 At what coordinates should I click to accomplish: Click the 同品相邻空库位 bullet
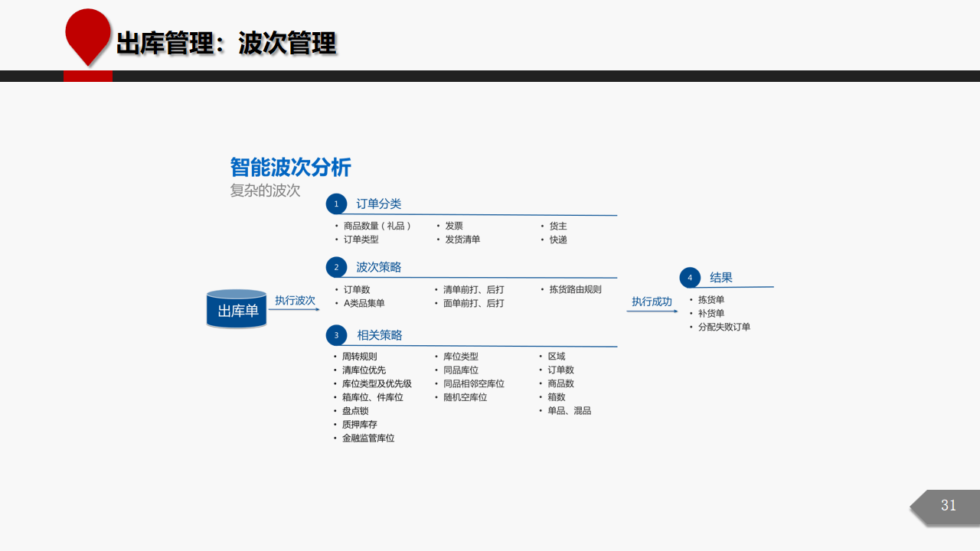(474, 384)
